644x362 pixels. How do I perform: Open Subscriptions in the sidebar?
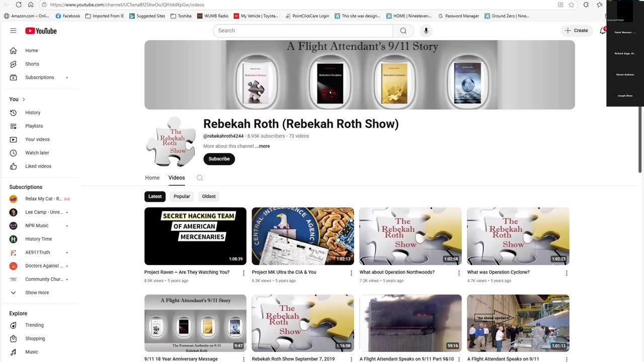pyautogui.click(x=39, y=77)
